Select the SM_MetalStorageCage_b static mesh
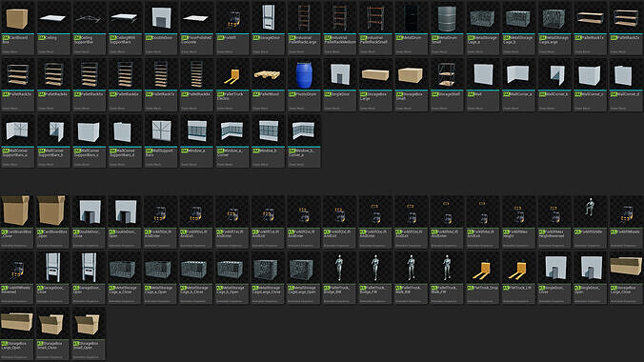 (518, 28)
